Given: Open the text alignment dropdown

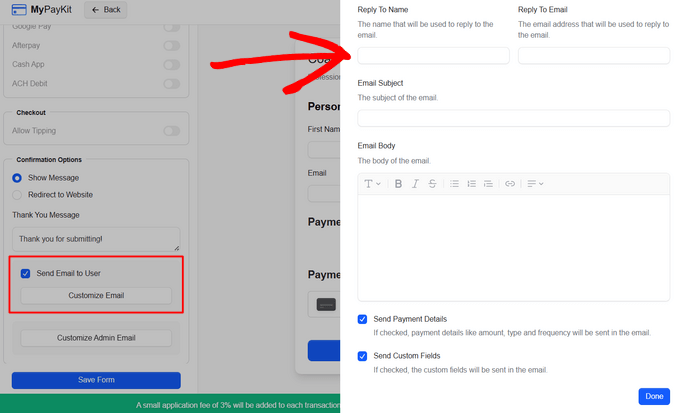Looking at the screenshot, I should tap(535, 184).
